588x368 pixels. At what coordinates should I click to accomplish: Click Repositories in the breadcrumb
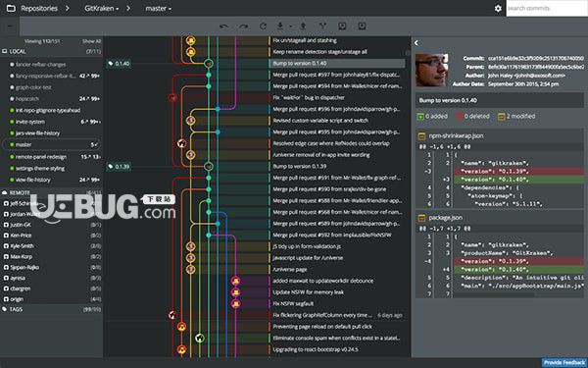[x=39, y=8]
